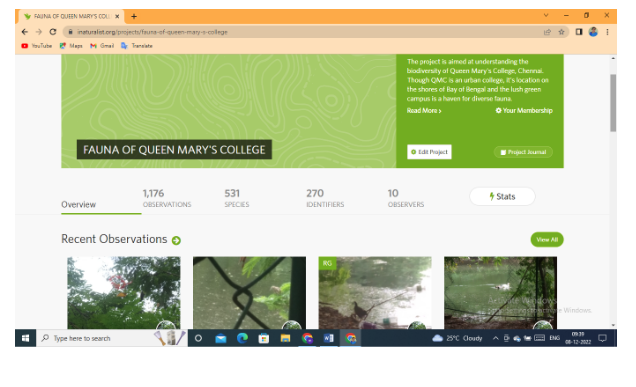Open the Chrome side panel icon
636x387 pixels.
(579, 32)
